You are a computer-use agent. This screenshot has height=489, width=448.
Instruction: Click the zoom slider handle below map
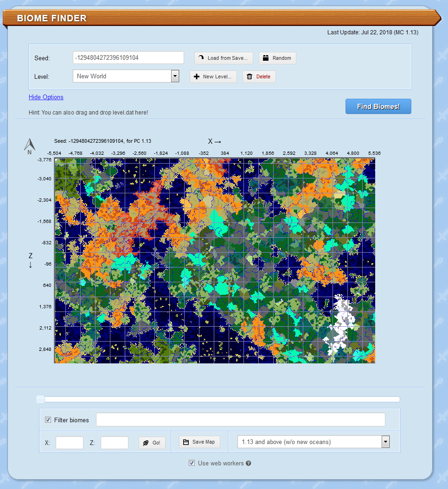tap(40, 399)
